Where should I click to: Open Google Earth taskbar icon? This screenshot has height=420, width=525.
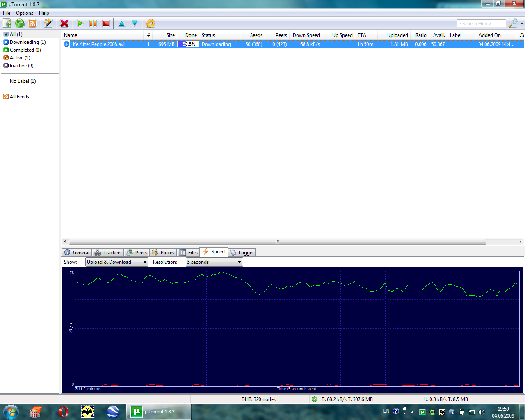click(112, 411)
